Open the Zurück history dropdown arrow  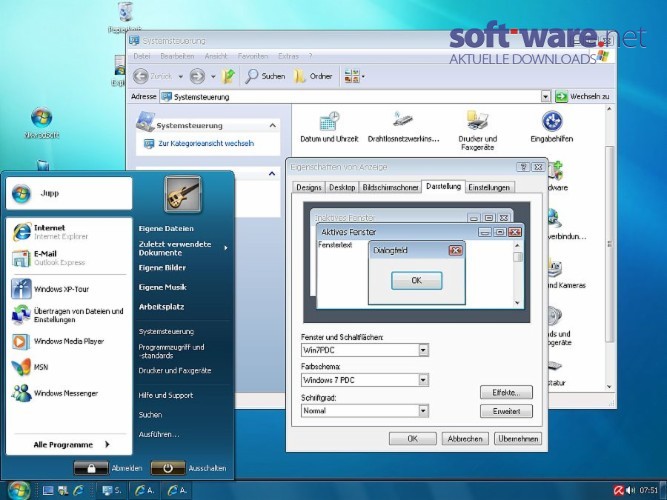point(181,77)
